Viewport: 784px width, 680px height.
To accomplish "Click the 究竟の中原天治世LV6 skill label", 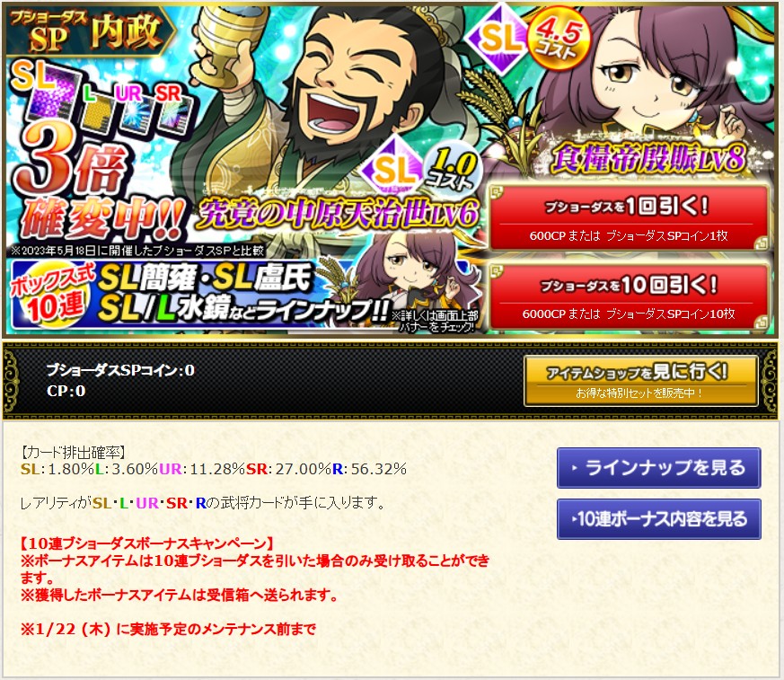I will point(338,214).
